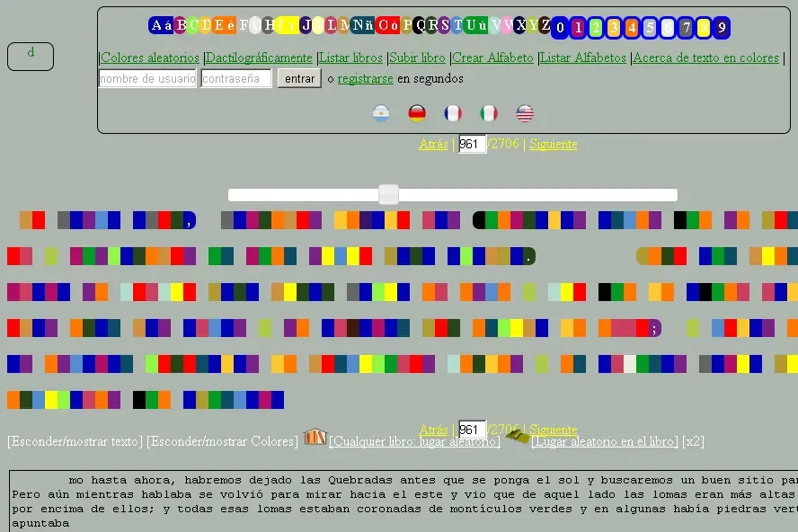This screenshot has height=532, width=798.
Task: Open Lugar aleatorio en el libro
Action: click(x=604, y=441)
